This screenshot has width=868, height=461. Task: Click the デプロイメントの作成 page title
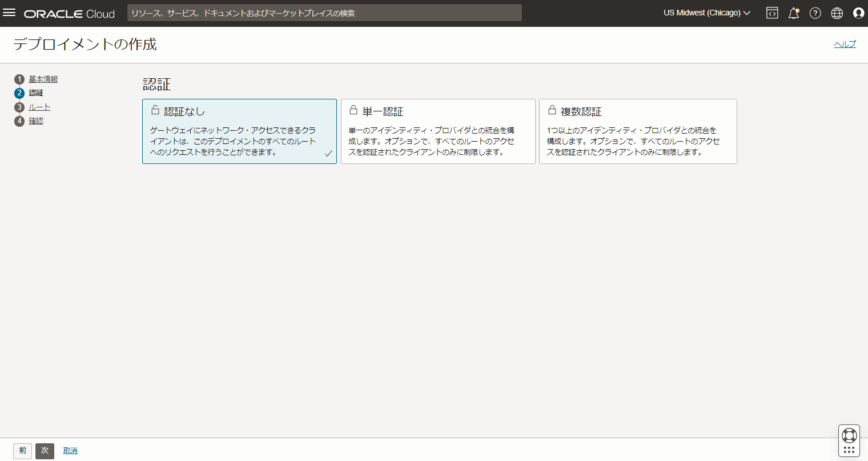click(x=85, y=45)
